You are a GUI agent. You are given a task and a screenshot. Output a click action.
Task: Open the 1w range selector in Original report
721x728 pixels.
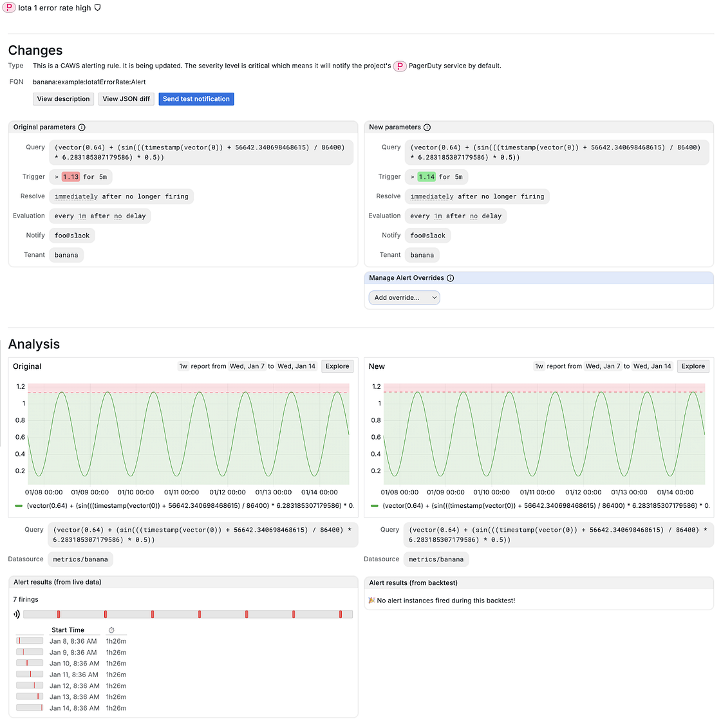pyautogui.click(x=183, y=366)
